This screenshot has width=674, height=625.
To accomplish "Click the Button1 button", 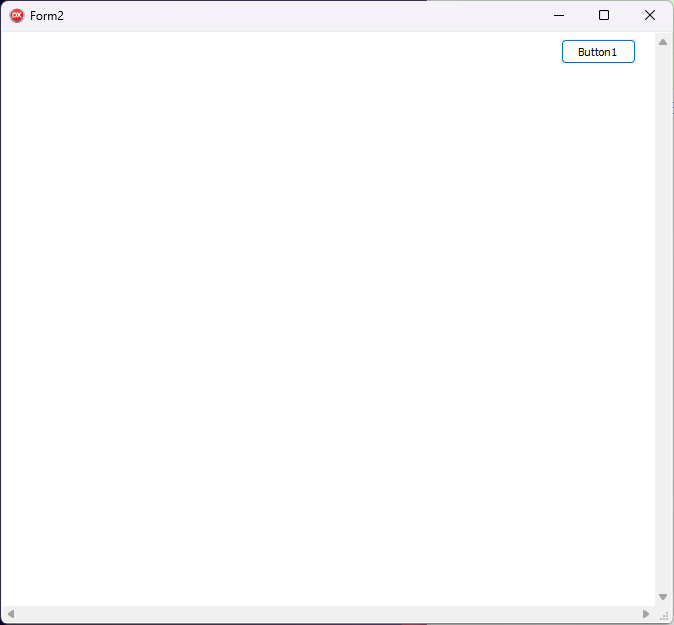I will pos(598,52).
